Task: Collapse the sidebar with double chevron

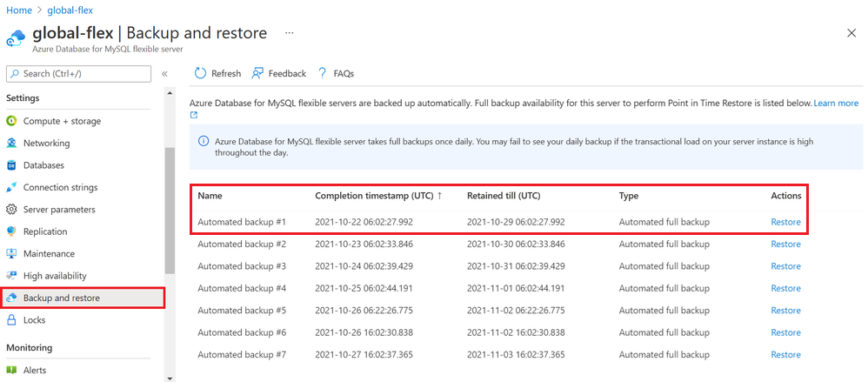Action: pos(164,74)
